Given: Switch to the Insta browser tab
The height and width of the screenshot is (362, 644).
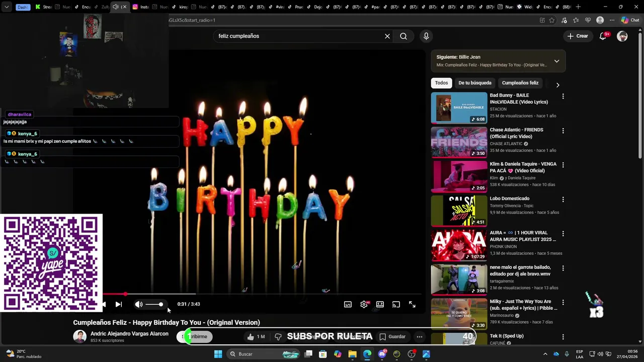Looking at the screenshot, I should point(140,7).
